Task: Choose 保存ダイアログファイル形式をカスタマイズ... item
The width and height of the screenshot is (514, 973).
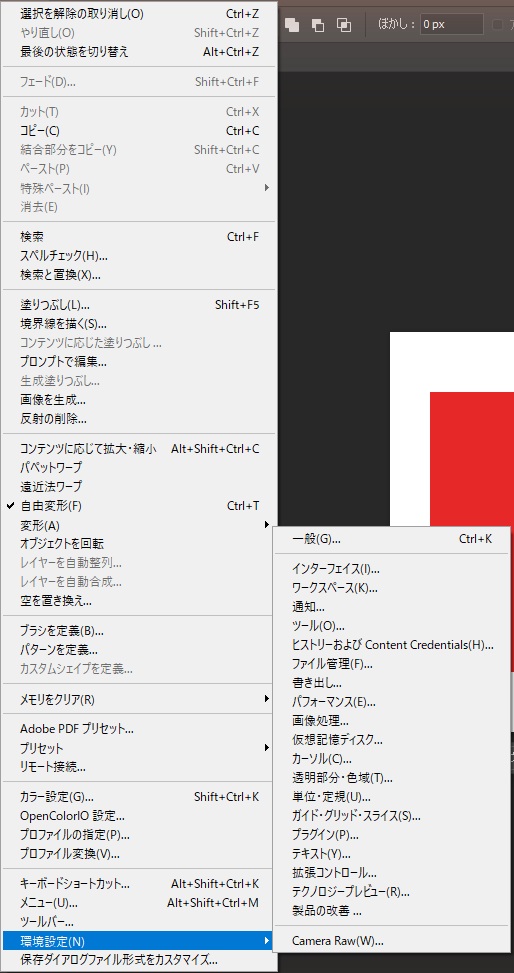Action: pyautogui.click(x=140, y=959)
